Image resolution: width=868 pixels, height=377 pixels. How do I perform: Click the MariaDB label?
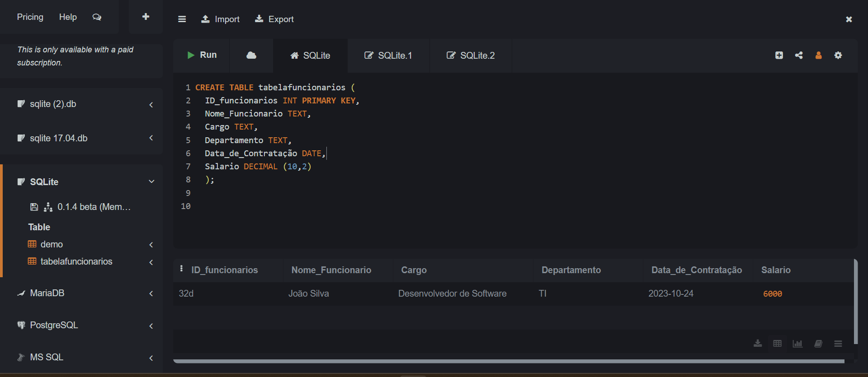point(47,293)
